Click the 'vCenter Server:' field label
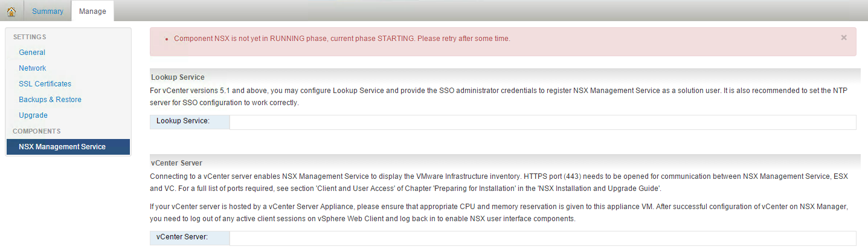This screenshot has height=252, width=868. pyautogui.click(x=182, y=237)
